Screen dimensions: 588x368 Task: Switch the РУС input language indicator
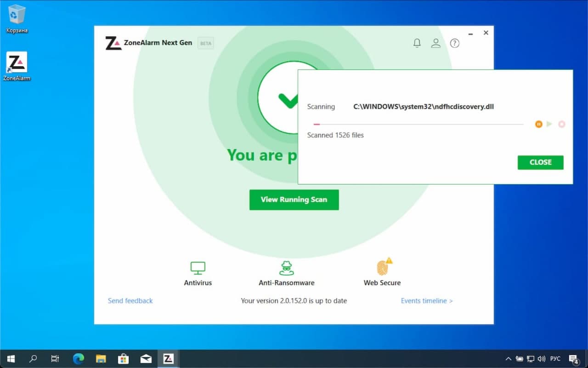[555, 359]
